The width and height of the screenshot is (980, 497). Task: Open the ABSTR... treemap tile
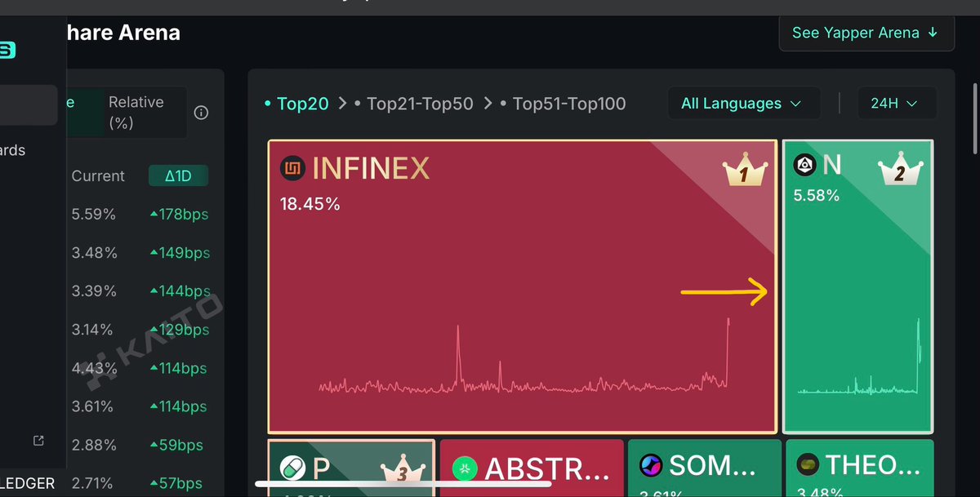(532, 468)
